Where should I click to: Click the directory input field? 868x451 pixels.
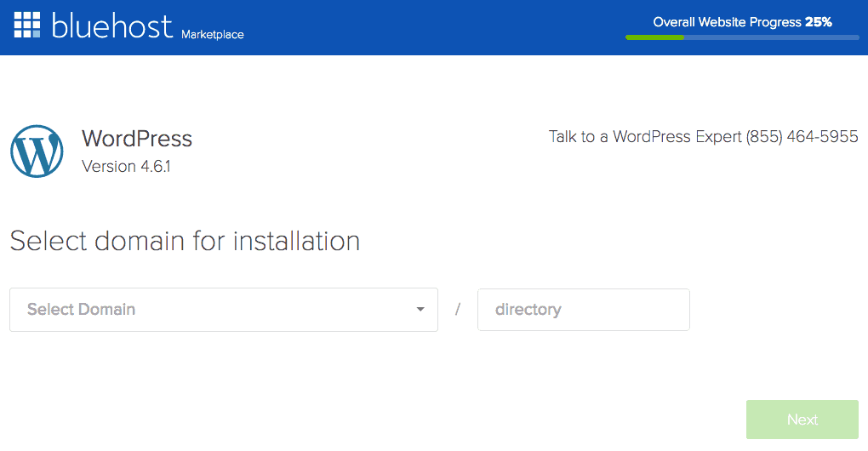click(584, 310)
